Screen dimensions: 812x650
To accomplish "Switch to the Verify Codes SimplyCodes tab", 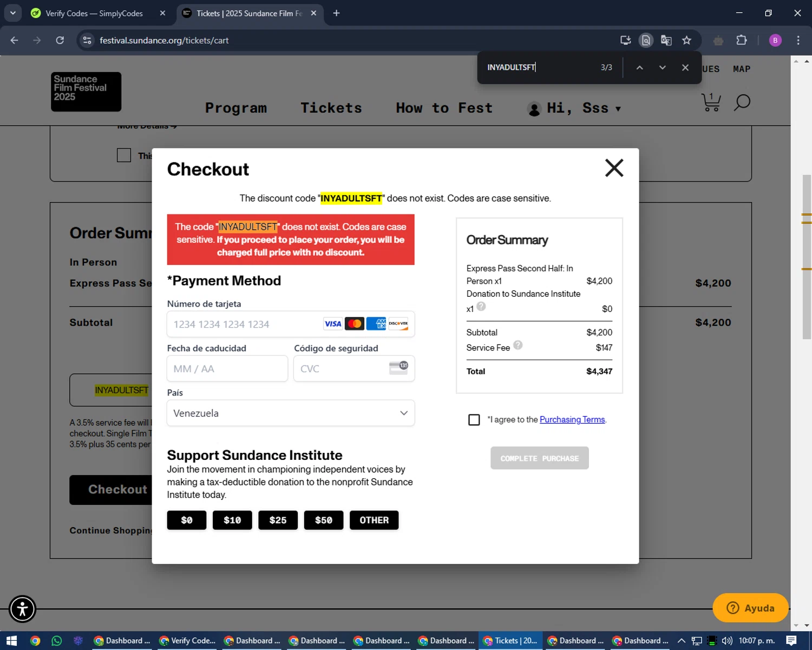I will coord(94,13).
